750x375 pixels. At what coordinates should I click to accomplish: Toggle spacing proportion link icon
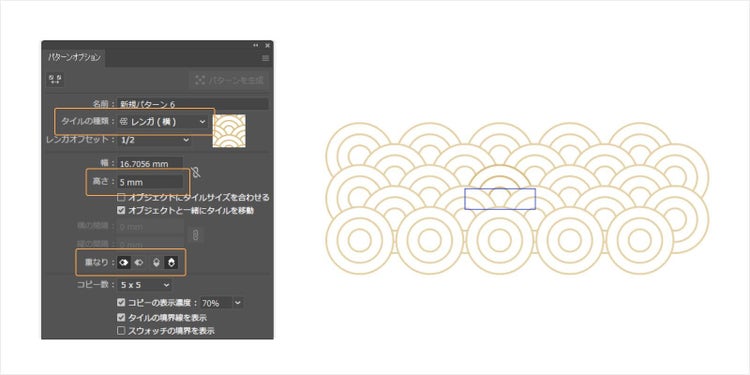[195, 234]
